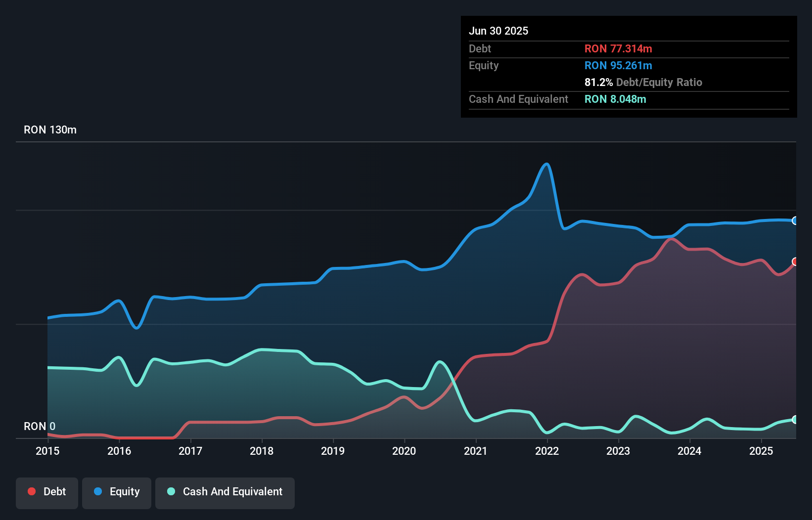
Task: Click the RON 95.261m equity value
Action: [x=618, y=65]
